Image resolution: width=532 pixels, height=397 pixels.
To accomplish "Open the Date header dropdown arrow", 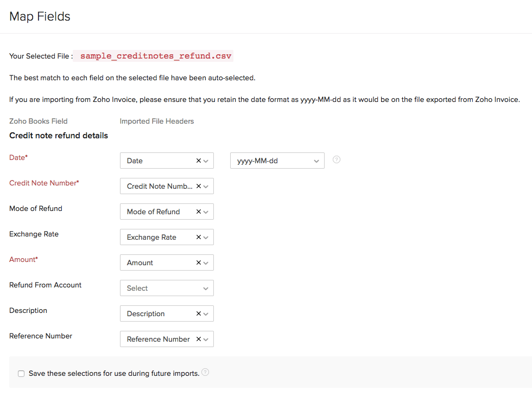I will [x=206, y=161].
